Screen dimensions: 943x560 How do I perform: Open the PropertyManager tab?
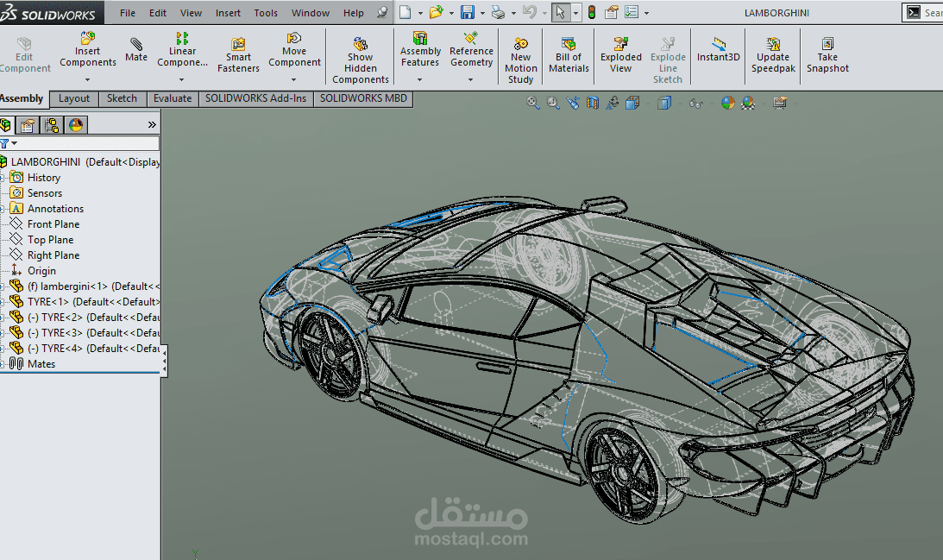tap(27, 125)
